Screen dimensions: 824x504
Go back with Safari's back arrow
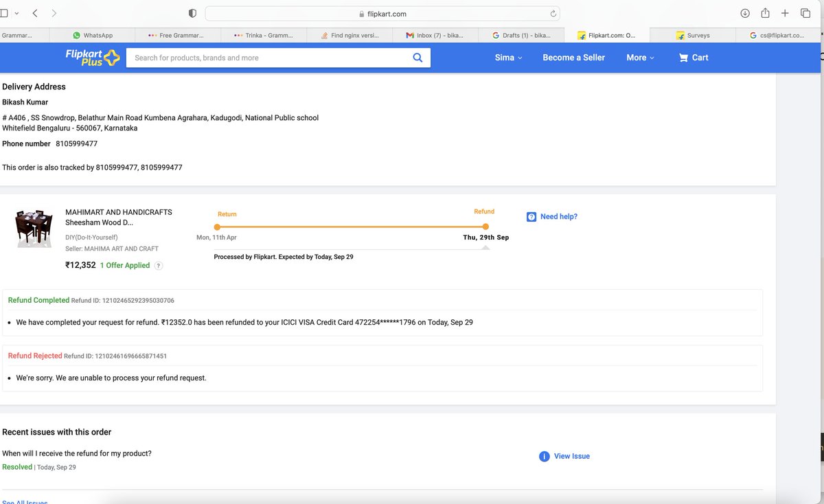[x=35, y=13]
